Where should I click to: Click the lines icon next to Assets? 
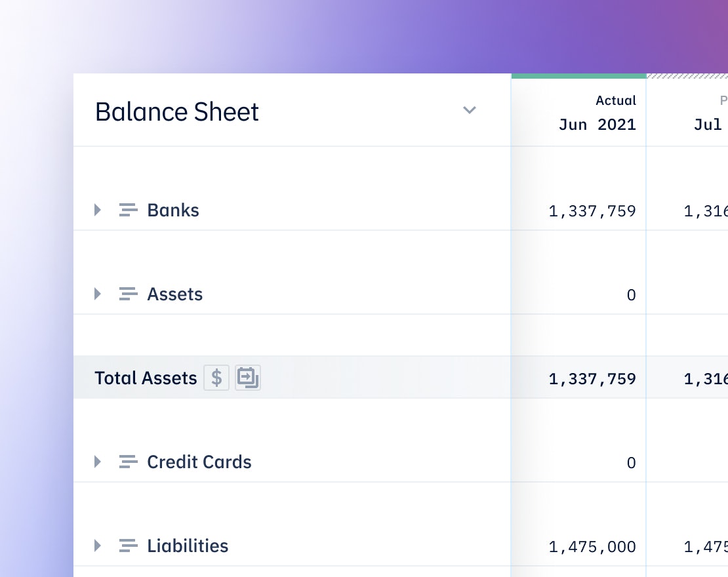click(128, 294)
